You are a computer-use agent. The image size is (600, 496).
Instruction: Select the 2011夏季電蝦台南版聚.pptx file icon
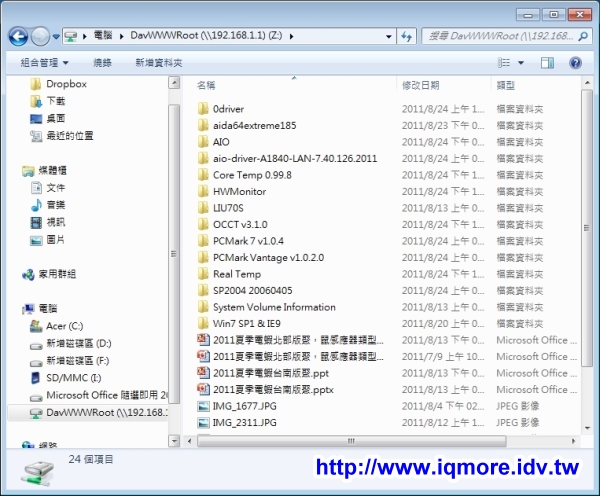(203, 389)
